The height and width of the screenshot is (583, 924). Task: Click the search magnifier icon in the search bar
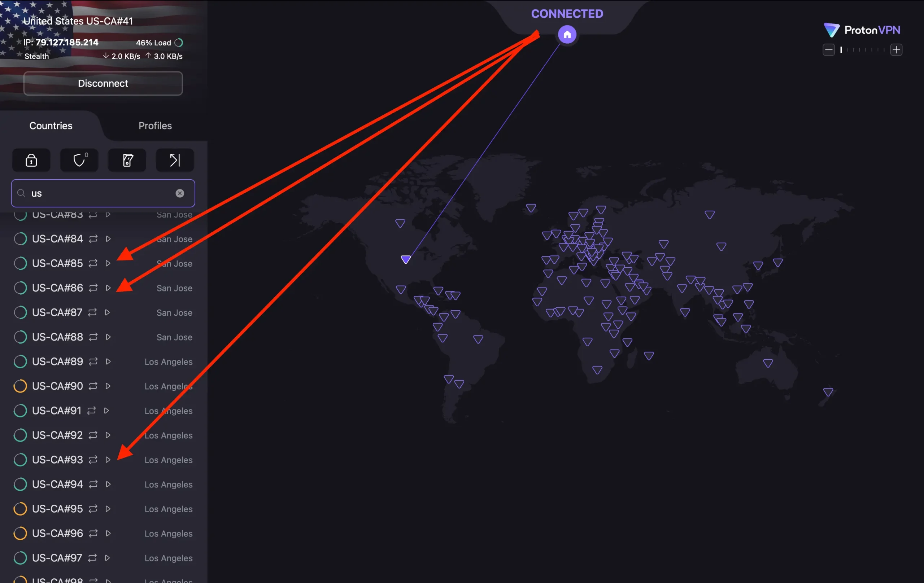(x=22, y=193)
